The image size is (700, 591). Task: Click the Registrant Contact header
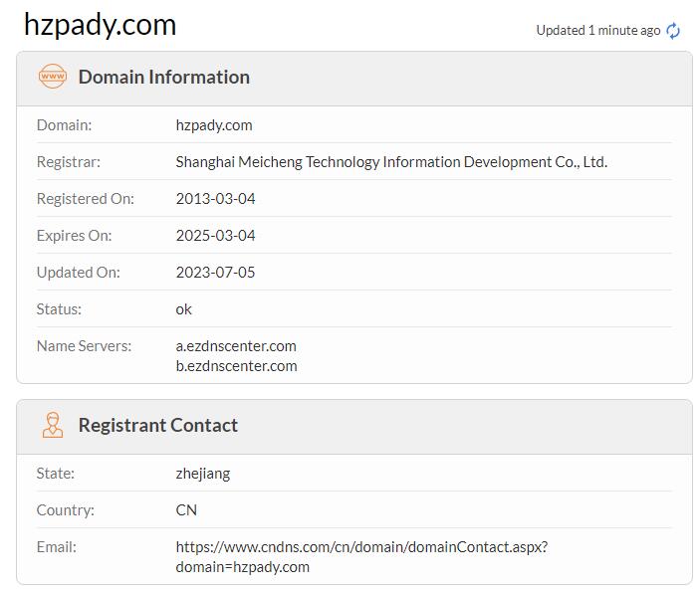pyautogui.click(x=158, y=425)
